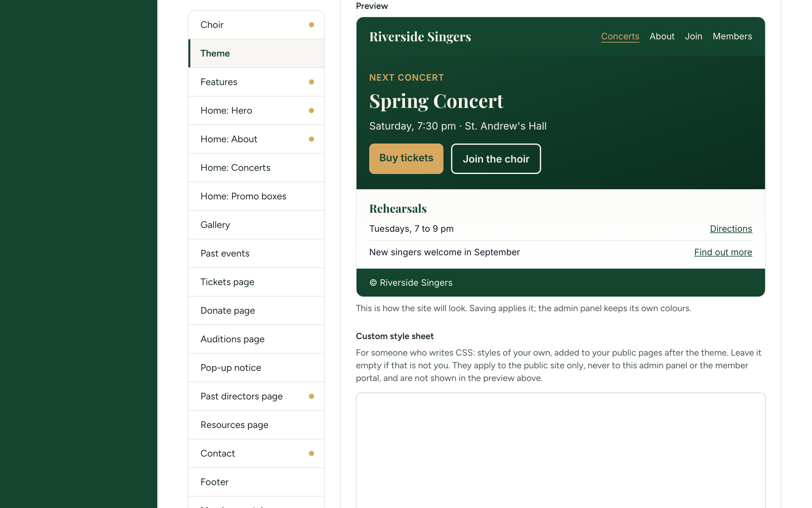812x508 pixels.
Task: Go to Past events section
Action: 256,253
